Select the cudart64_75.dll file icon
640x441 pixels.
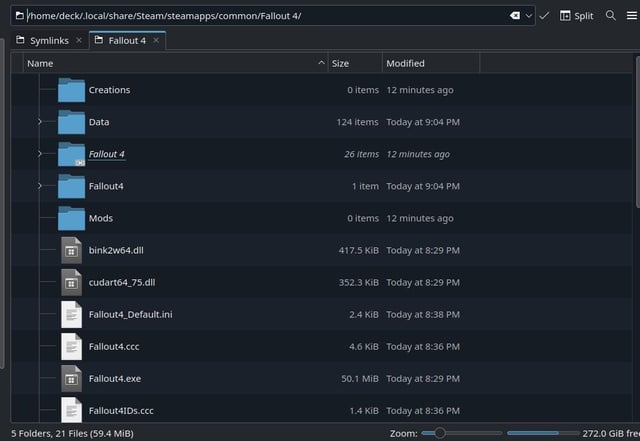[71, 282]
